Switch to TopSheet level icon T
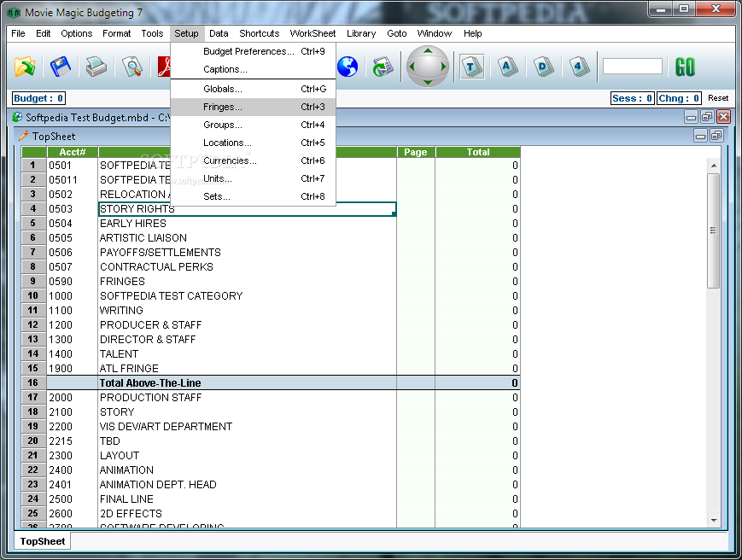The width and height of the screenshot is (742, 560). (x=472, y=67)
